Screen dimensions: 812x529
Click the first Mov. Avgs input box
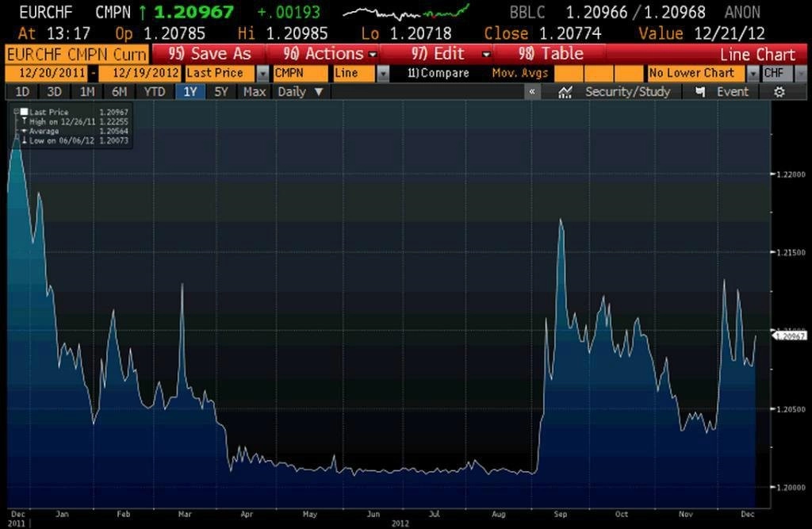click(568, 74)
